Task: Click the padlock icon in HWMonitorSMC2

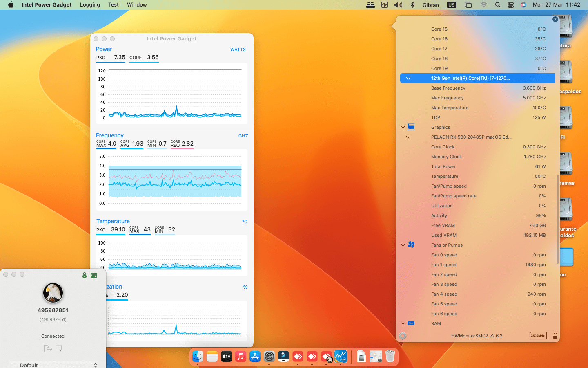Action: (555, 336)
